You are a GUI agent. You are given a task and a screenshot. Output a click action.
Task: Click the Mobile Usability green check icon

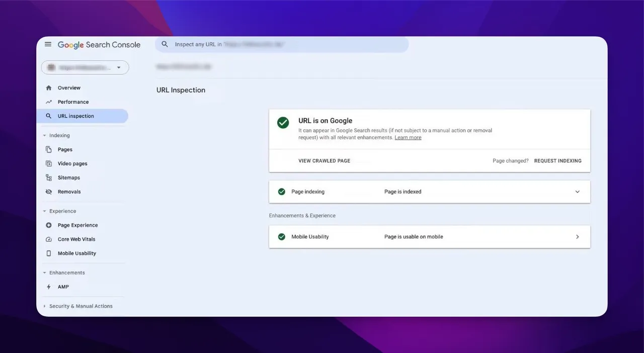(x=282, y=237)
